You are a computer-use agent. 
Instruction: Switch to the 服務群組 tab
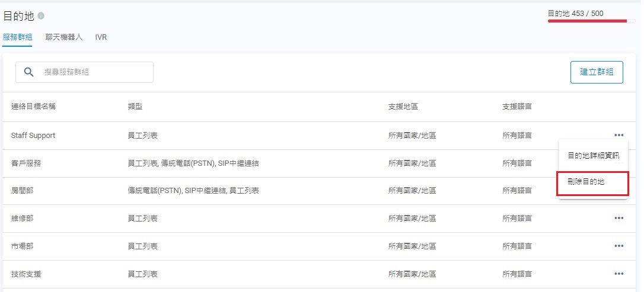pyautogui.click(x=17, y=37)
